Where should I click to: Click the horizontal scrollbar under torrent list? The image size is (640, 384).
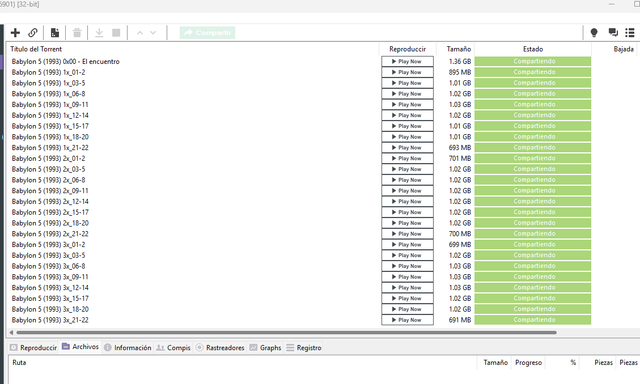(286, 333)
